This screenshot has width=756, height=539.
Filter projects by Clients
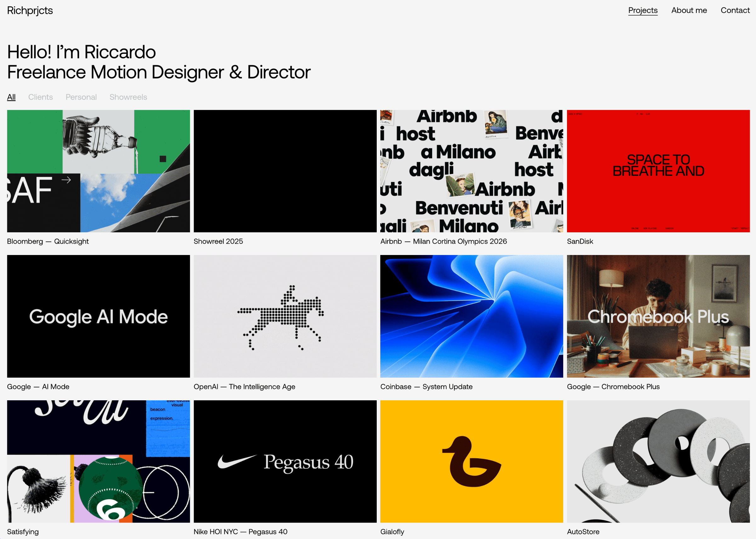(40, 97)
